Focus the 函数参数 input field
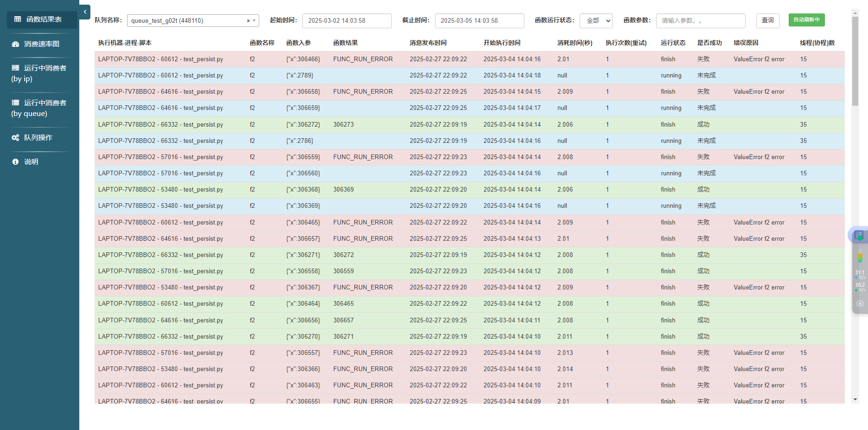This screenshot has height=430, width=868. [701, 21]
